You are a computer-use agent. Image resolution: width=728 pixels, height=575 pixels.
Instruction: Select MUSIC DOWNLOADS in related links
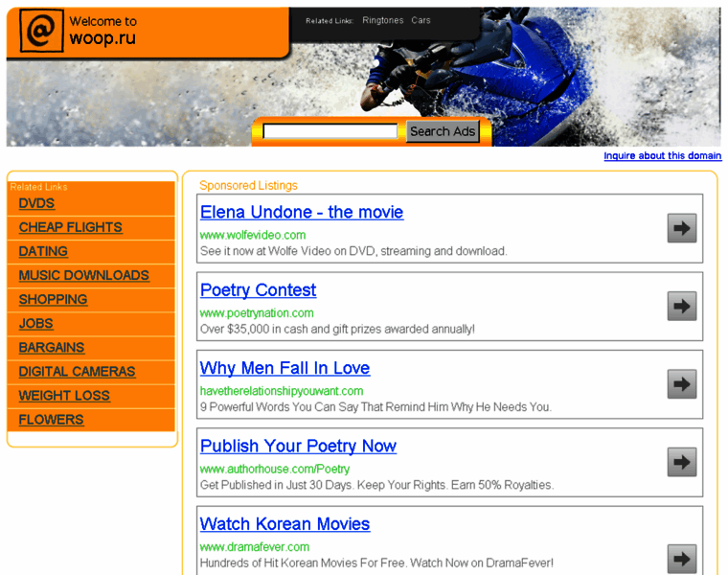(84, 276)
